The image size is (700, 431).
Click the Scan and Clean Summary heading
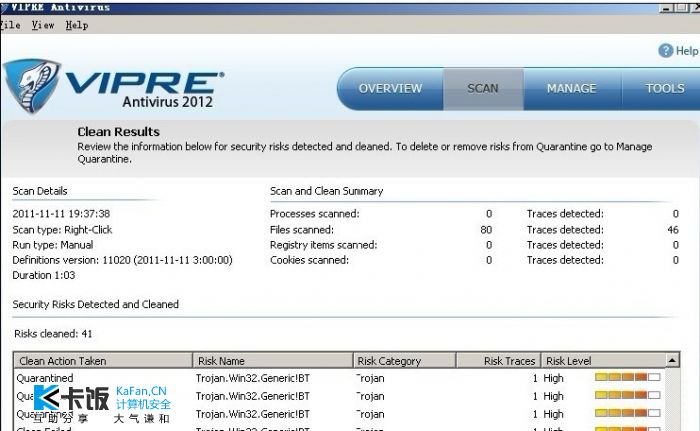326,191
